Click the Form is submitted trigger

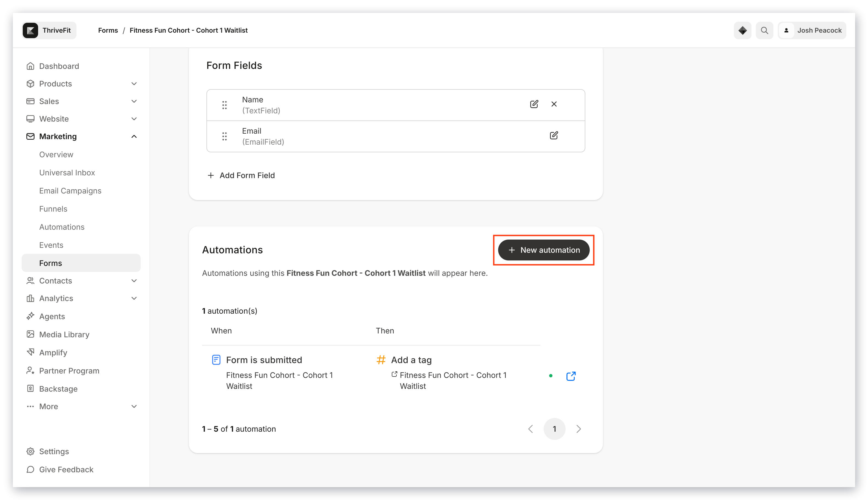click(264, 360)
